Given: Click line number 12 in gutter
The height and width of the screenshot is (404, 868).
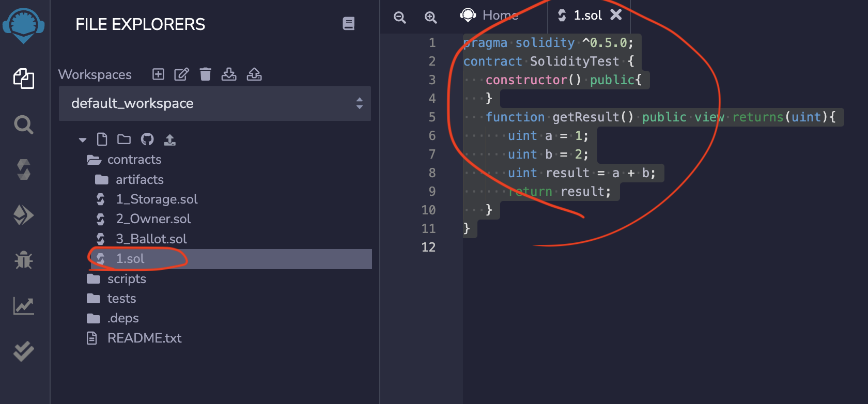Looking at the screenshot, I should pos(428,247).
